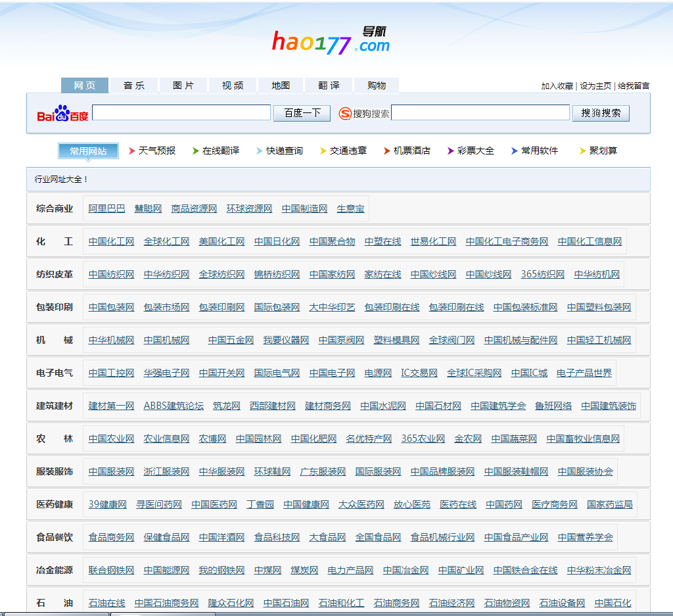673x616 pixels.
Task: Open the 中国园林网 link
Action: [258, 438]
